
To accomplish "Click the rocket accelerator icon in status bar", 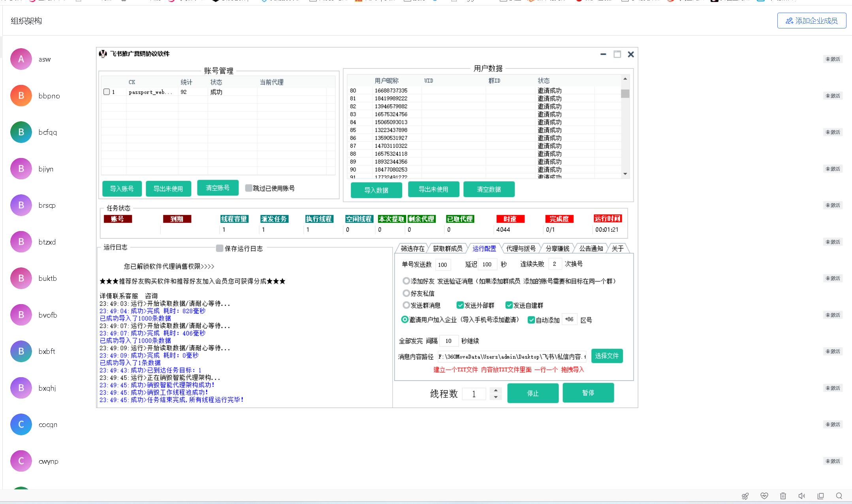I will click(745, 496).
